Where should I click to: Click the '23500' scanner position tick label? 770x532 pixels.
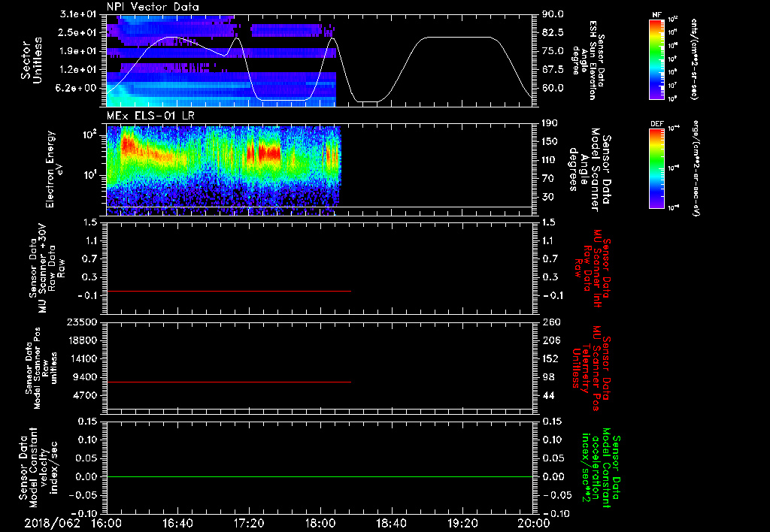(82, 322)
